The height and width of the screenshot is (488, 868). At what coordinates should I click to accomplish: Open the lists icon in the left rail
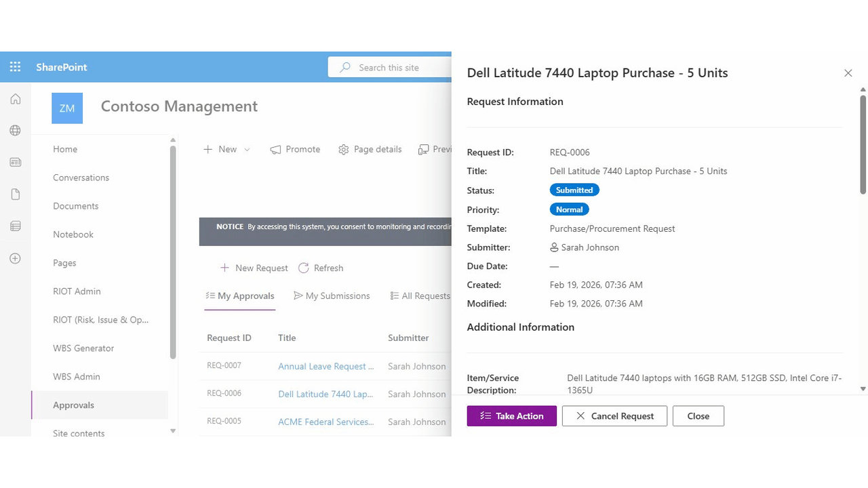(15, 226)
